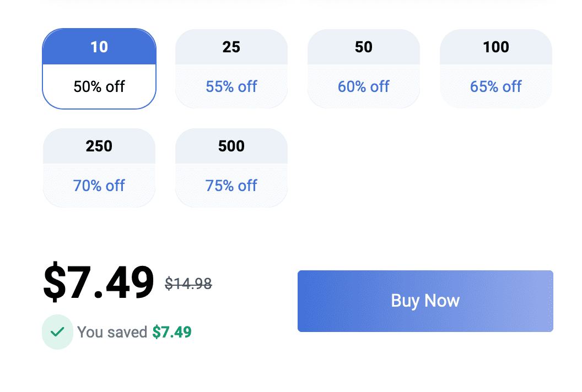Click the 50% off label on selected tile
582x392 pixels.
tap(99, 86)
